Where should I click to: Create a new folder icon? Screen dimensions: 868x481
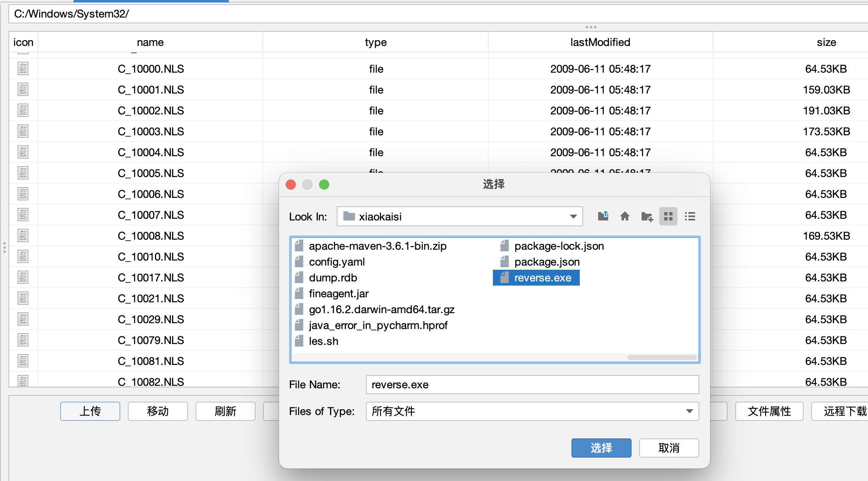tap(647, 216)
